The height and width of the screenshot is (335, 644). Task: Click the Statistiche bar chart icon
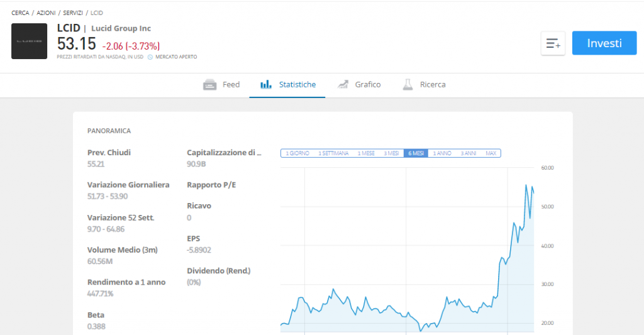click(x=266, y=85)
